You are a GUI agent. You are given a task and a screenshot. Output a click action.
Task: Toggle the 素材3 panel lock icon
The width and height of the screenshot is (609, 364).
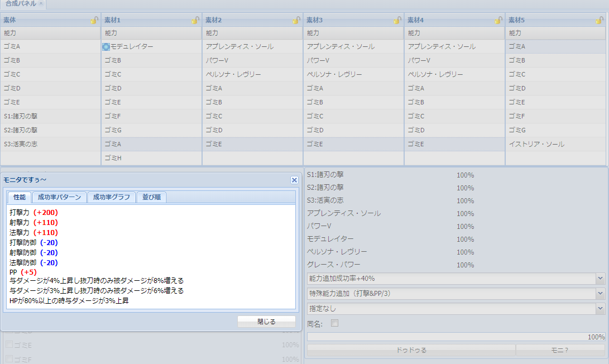coord(397,20)
